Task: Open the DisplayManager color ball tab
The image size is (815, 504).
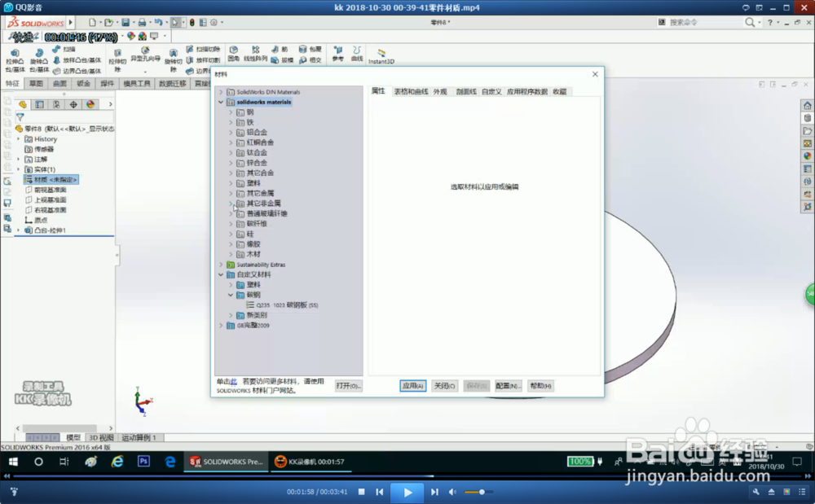Action: coord(90,104)
